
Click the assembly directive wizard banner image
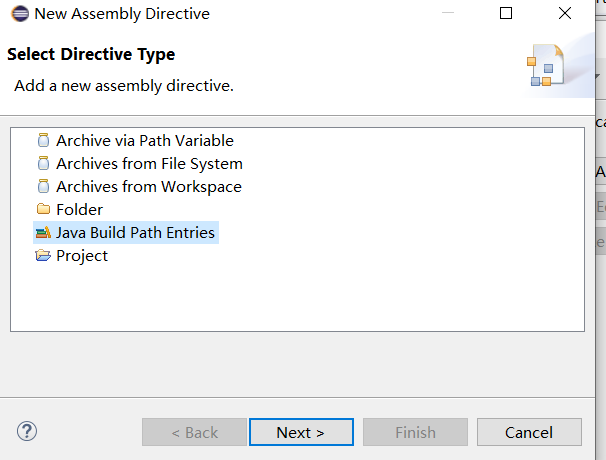(x=546, y=66)
